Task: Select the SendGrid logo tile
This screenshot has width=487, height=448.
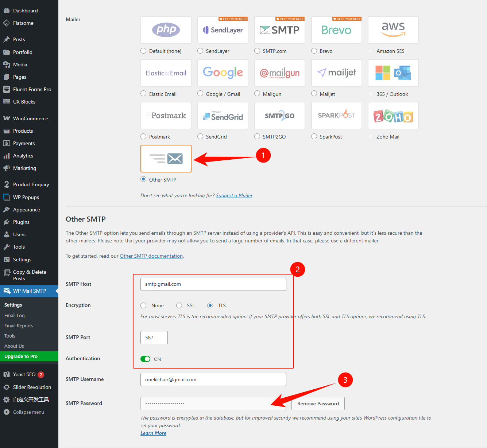Action: point(223,116)
